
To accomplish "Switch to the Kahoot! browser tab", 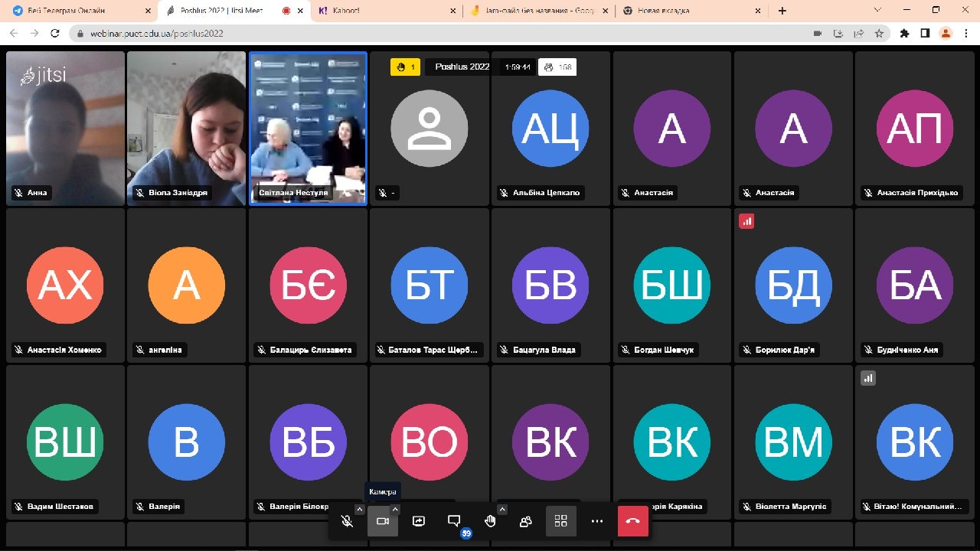I will pyautogui.click(x=386, y=11).
